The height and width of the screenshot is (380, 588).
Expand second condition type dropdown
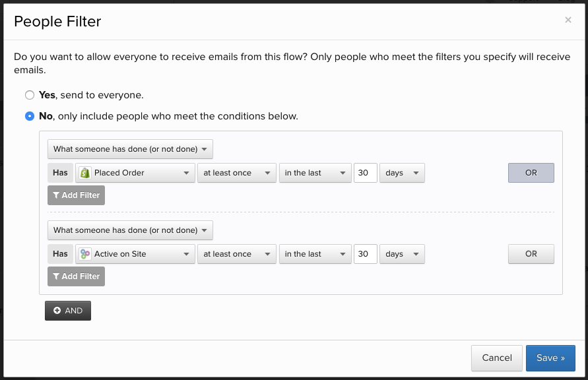coord(130,230)
